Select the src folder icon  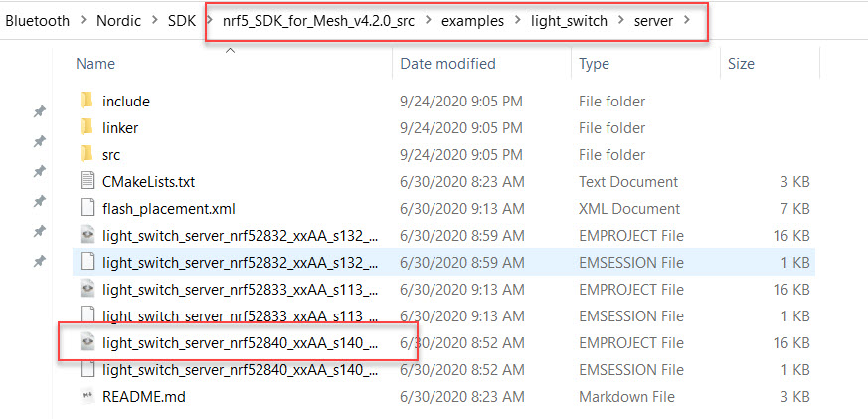pyautogui.click(x=87, y=154)
